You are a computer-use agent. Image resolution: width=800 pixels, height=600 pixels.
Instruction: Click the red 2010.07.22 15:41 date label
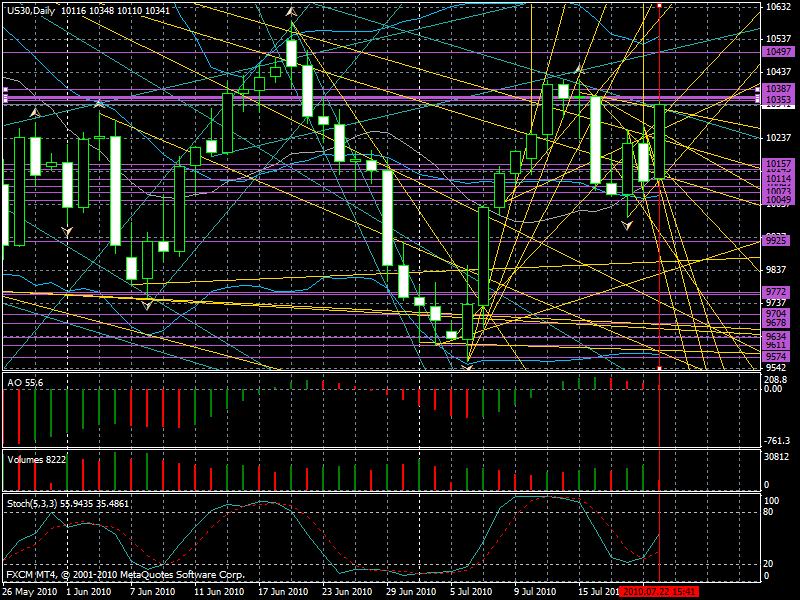[x=658, y=592]
